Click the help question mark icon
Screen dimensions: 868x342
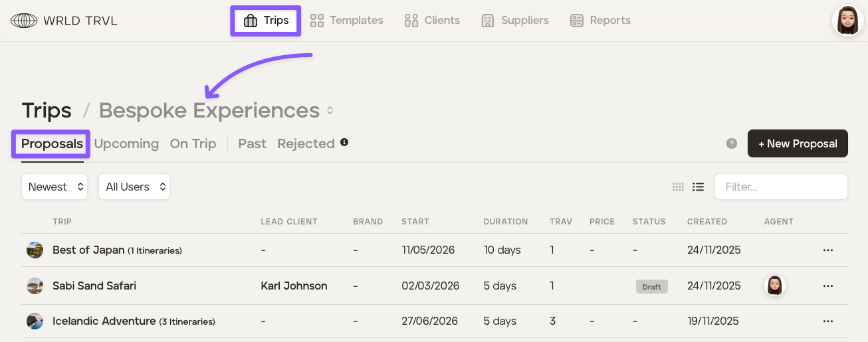[x=732, y=143]
